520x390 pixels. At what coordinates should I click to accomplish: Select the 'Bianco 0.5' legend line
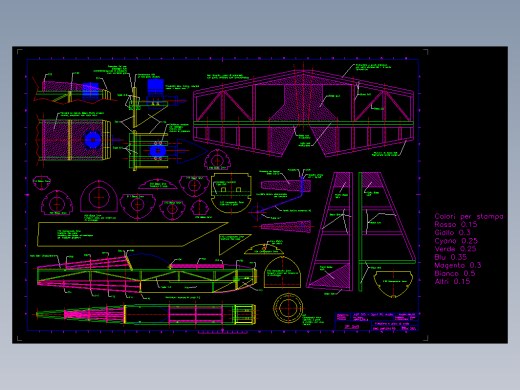point(455,273)
